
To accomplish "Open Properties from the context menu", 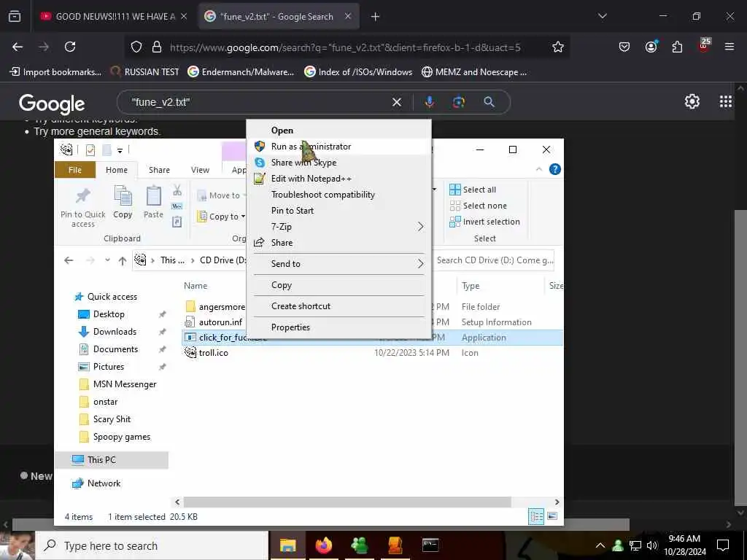I will pyautogui.click(x=338, y=327).
